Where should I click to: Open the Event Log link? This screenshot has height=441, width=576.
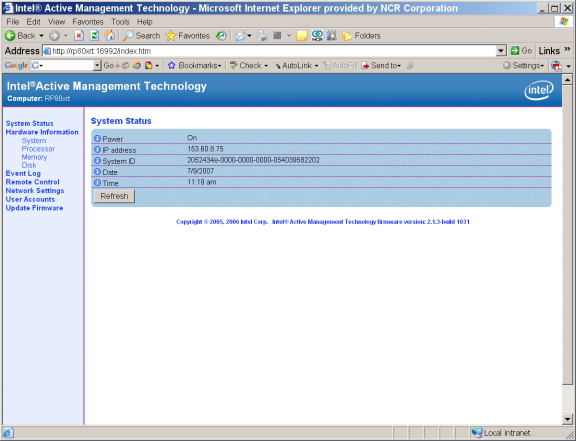tap(23, 173)
